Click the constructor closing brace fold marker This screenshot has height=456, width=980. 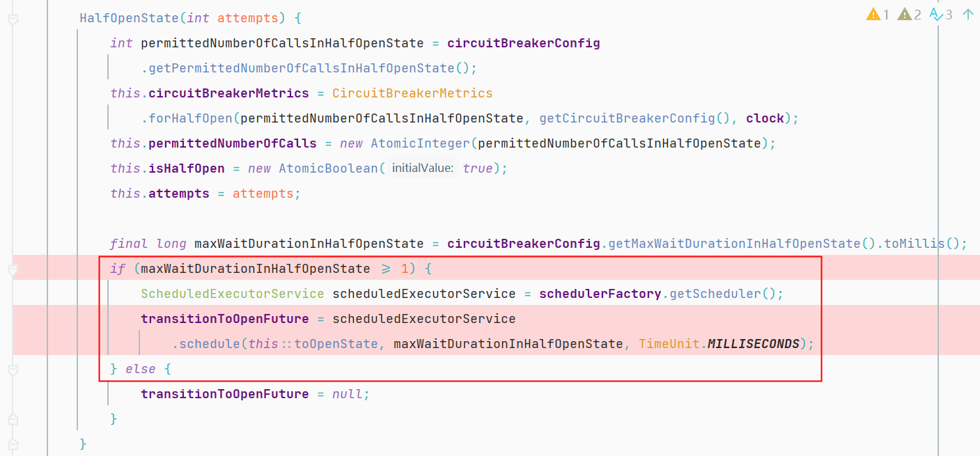point(13,443)
